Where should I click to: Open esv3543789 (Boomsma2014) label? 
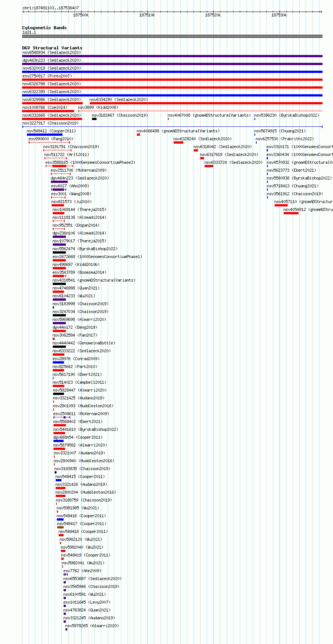coord(80,272)
